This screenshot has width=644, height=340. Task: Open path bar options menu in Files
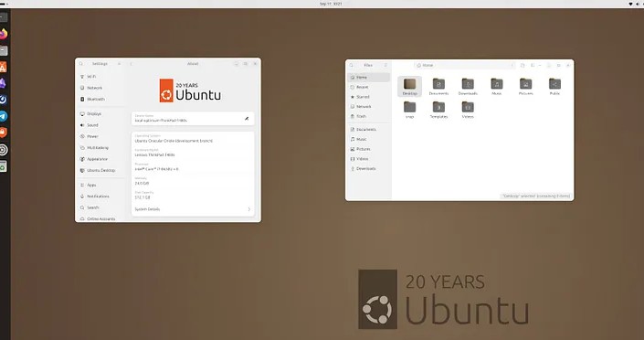512,66
